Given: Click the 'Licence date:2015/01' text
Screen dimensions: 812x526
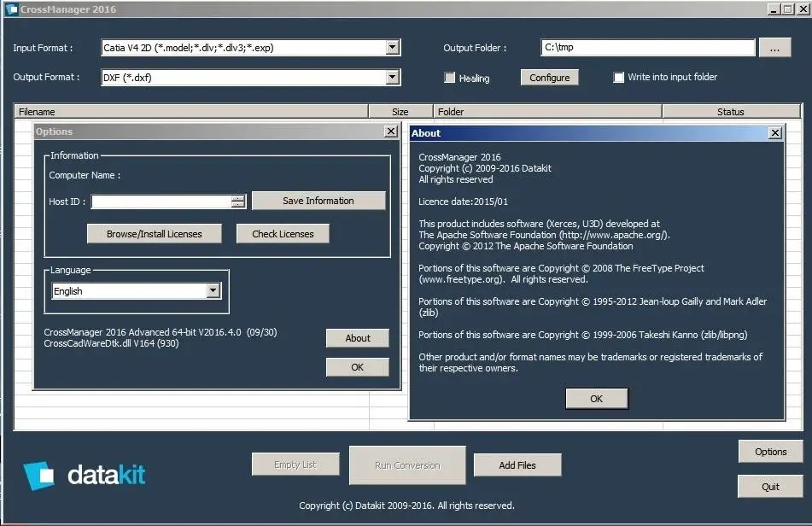Looking at the screenshot, I should [x=463, y=202].
